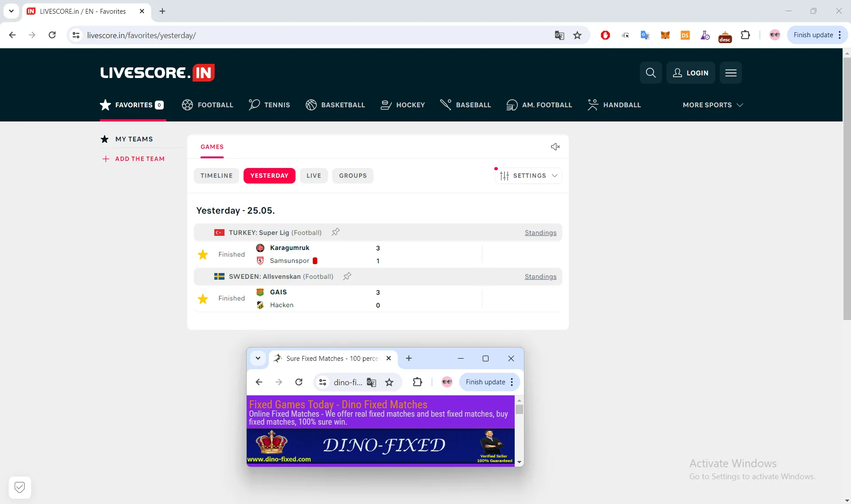Open the desc extension icon

click(725, 36)
